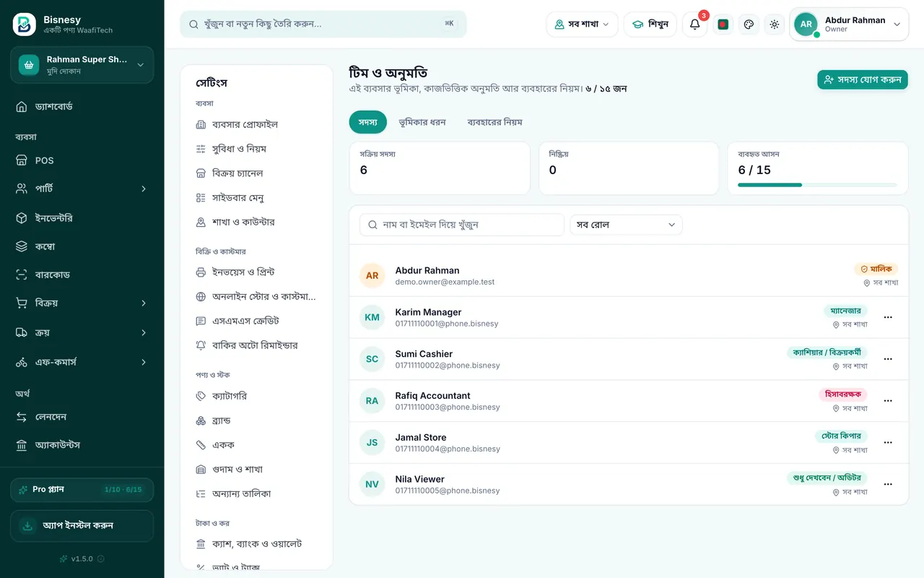
Task: Expand the ক্রয় submenu
Action: coord(82,332)
